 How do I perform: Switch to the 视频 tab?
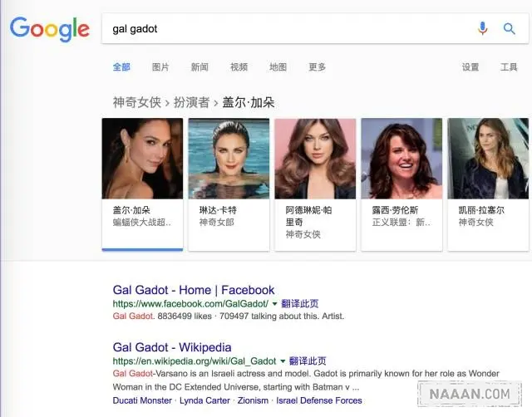coord(239,67)
